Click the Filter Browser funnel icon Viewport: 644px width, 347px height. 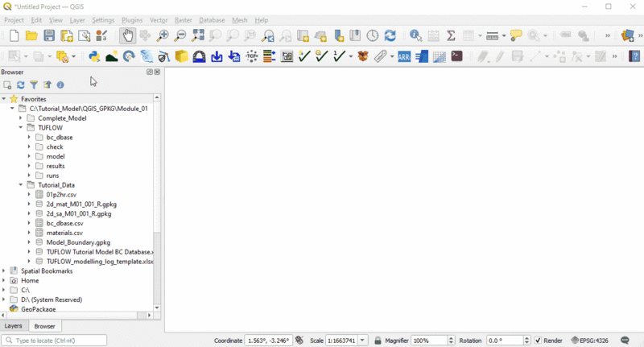tap(34, 85)
